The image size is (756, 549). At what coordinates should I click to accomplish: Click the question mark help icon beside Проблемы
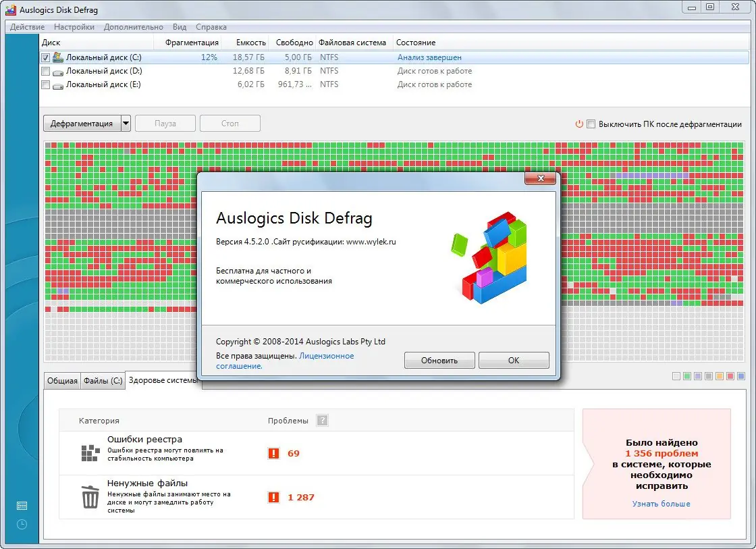(322, 420)
